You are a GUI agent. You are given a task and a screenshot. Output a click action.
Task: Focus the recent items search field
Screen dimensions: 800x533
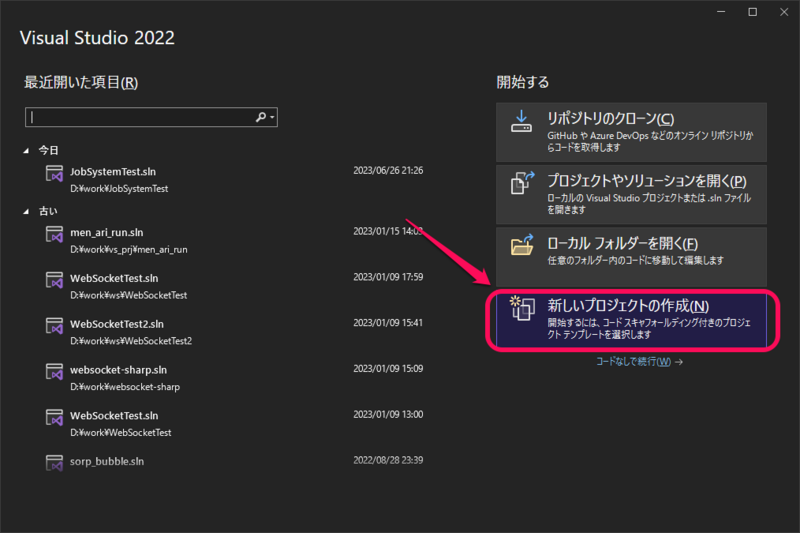(x=151, y=117)
